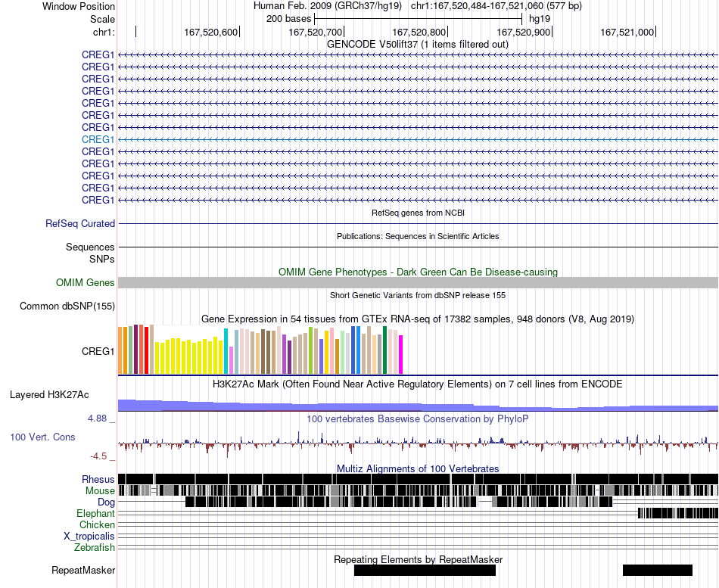Click the H3K27Ac blue signal area
Screen dimensions: 719x588
tap(419, 406)
